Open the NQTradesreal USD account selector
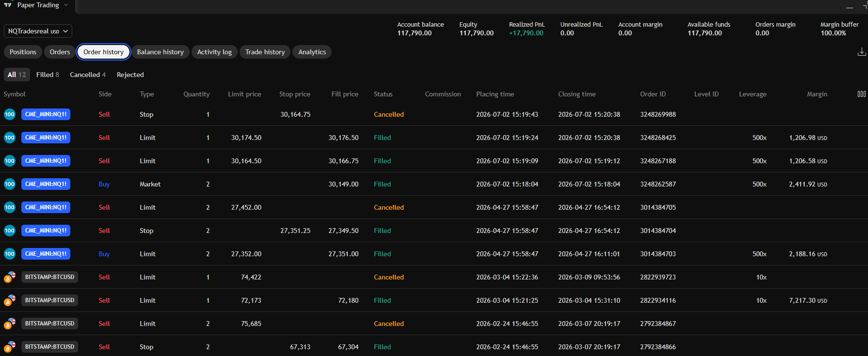The width and height of the screenshot is (868, 356). pyautogui.click(x=38, y=31)
